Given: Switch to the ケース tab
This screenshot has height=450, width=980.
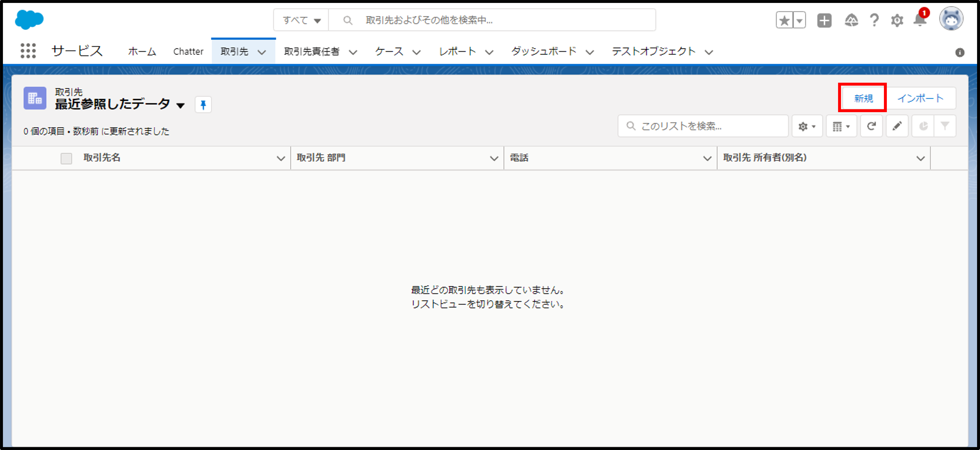Looking at the screenshot, I should tap(389, 51).
